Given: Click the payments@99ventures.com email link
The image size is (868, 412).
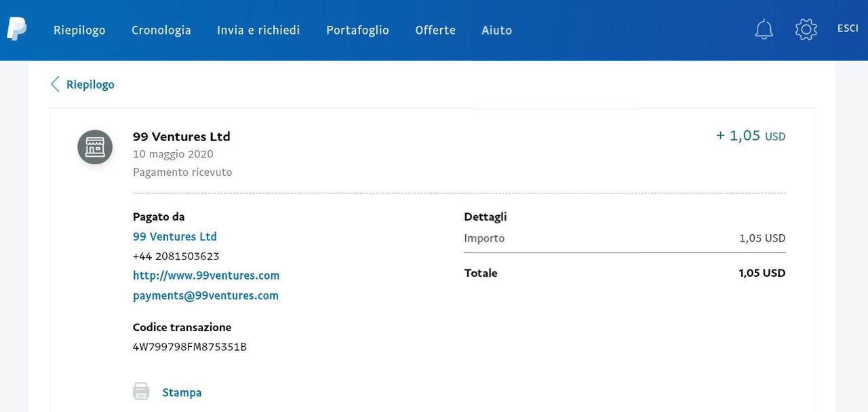Looking at the screenshot, I should (x=205, y=295).
